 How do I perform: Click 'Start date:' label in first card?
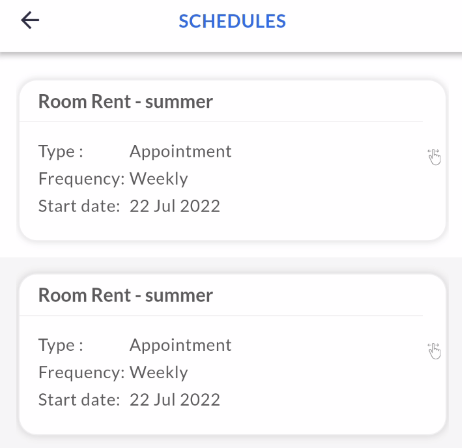point(79,206)
